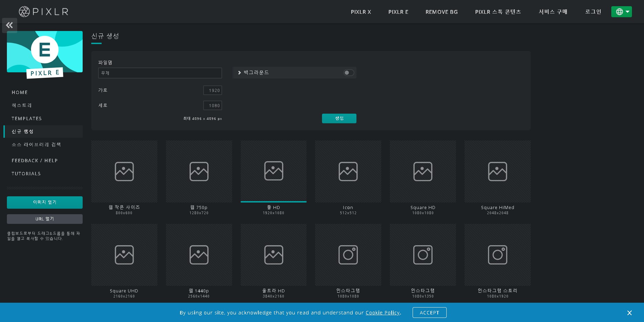
Task: Select the 인스타그램 스토리 1080x1920 preset
Action: pos(498,261)
